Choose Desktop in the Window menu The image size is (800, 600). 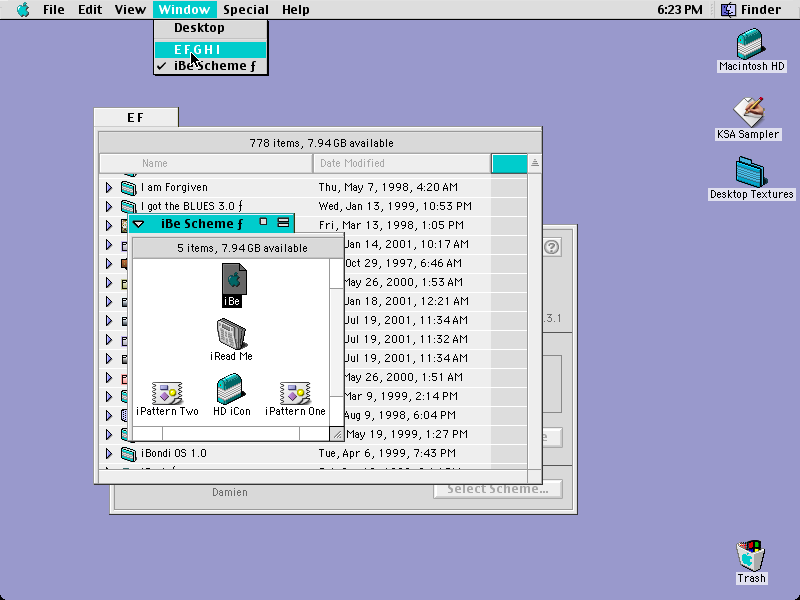click(211, 28)
